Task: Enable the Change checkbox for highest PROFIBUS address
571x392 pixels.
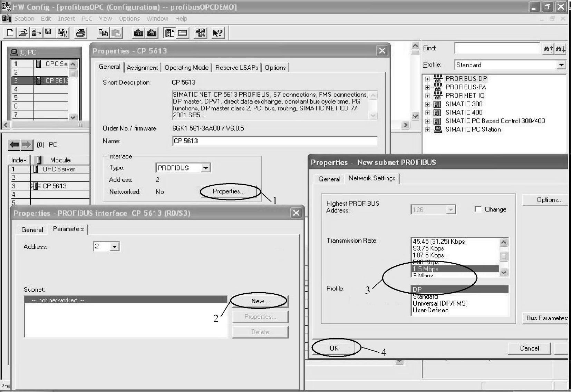Action: pyautogui.click(x=478, y=209)
